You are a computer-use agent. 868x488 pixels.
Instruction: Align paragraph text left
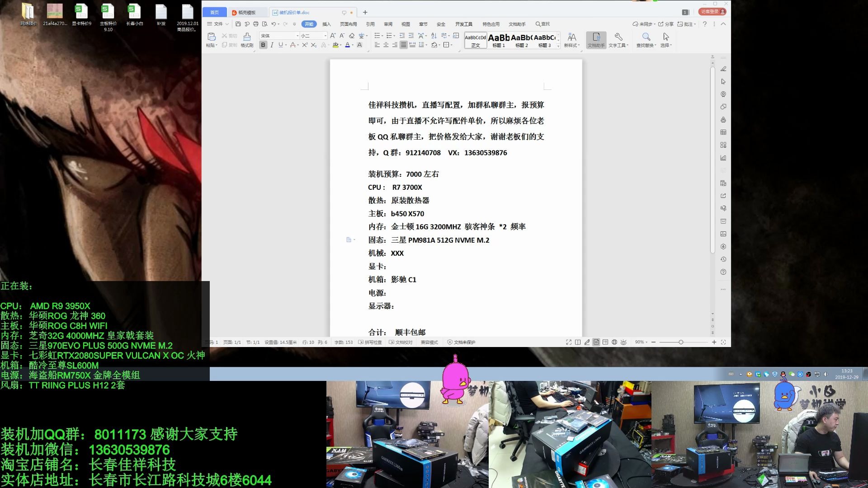(x=377, y=45)
